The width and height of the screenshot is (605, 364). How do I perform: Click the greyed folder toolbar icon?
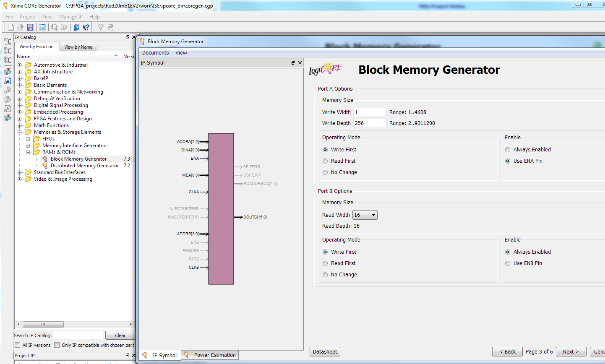coord(64,27)
